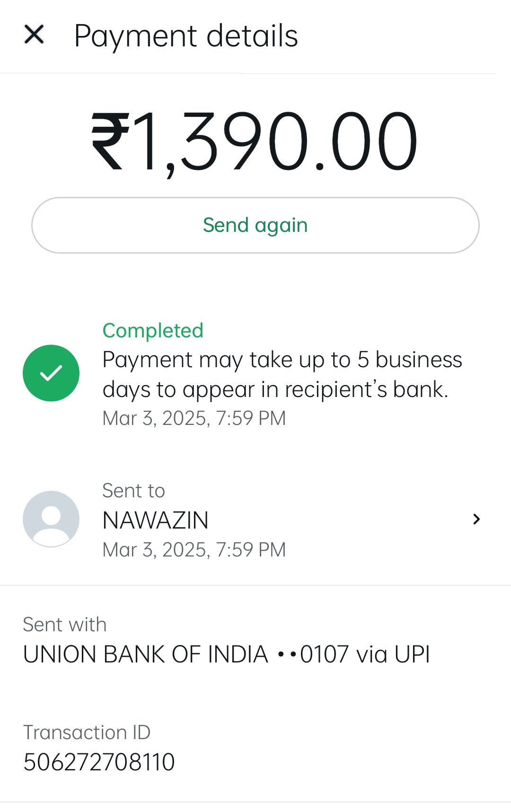Click the green completed checkmark icon

(51, 373)
